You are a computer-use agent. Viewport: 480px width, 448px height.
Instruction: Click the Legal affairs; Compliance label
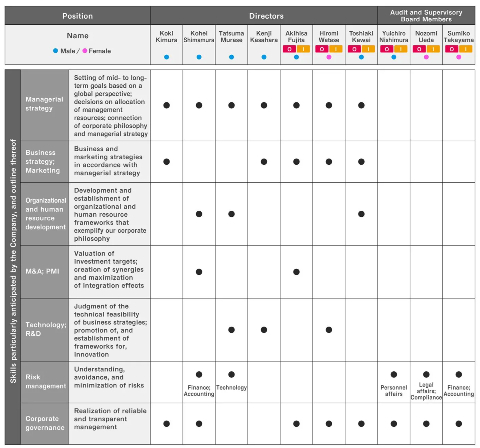point(426,391)
